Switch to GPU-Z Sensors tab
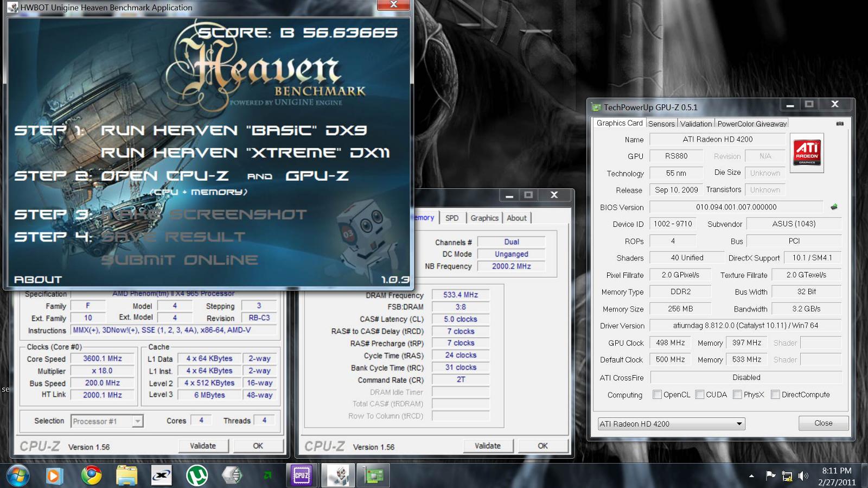The width and height of the screenshot is (868, 488). (x=661, y=124)
